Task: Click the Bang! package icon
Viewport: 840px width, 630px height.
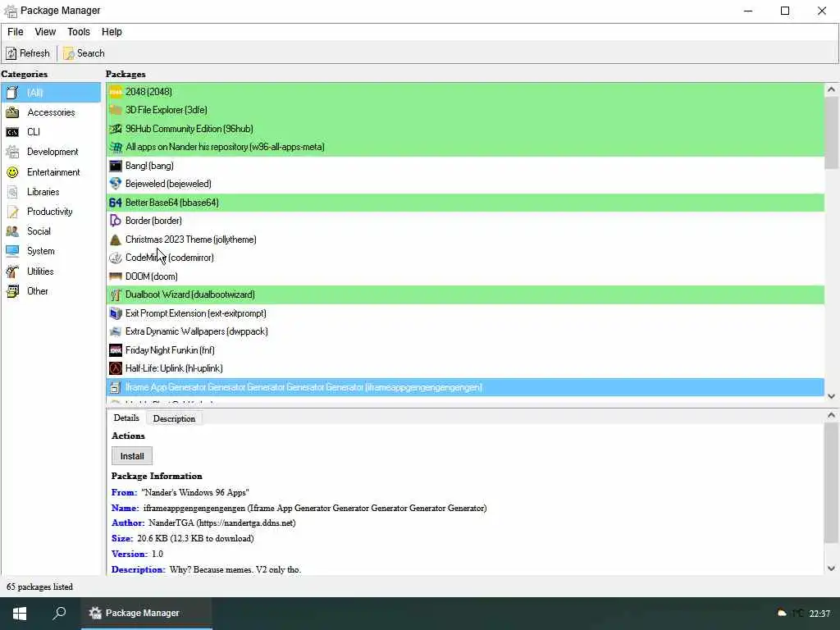Action: click(x=116, y=166)
